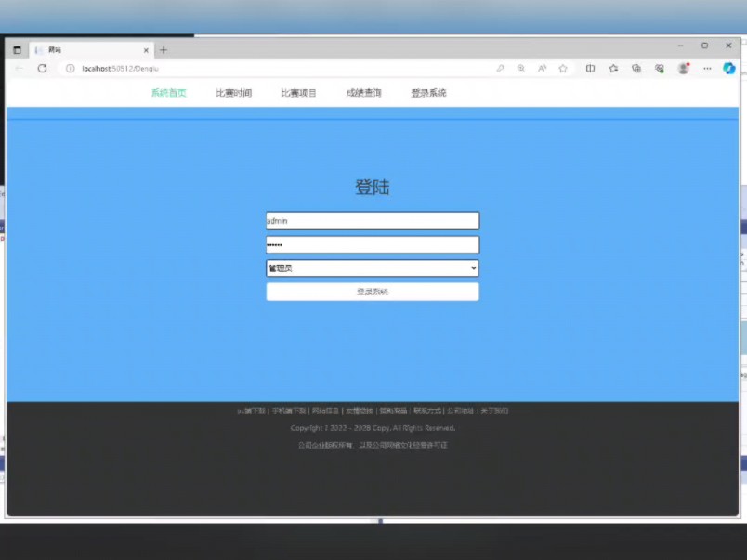Enable Read aloud icon
This screenshot has height=560, width=747.
coord(543,69)
